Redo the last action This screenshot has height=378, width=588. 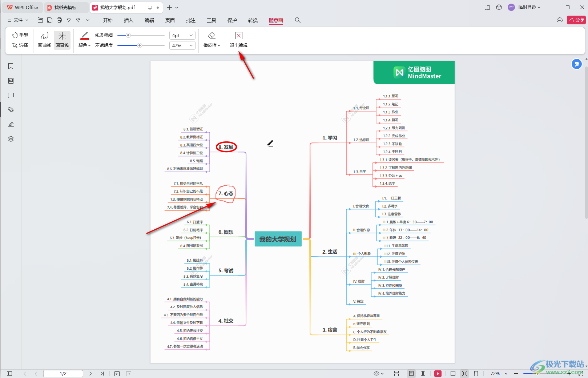tap(78, 20)
